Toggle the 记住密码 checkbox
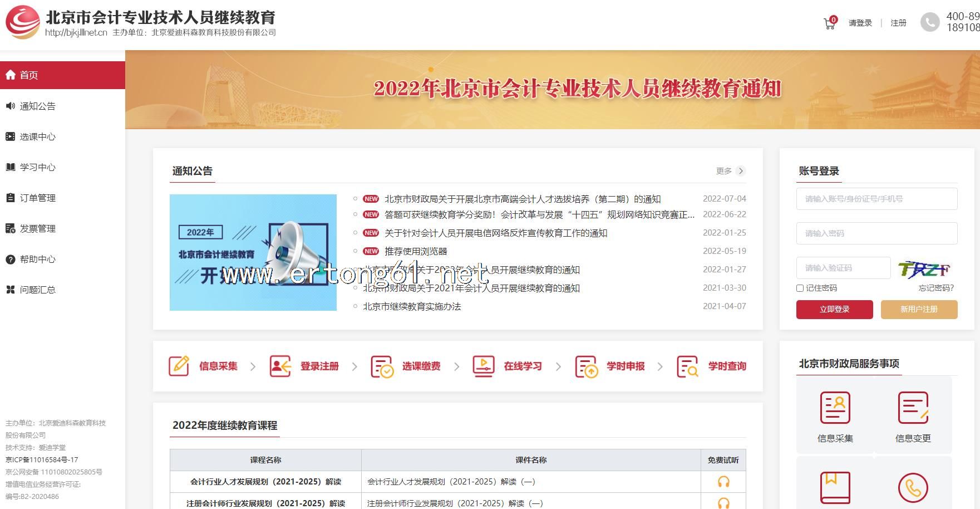The image size is (980, 509). 800,288
